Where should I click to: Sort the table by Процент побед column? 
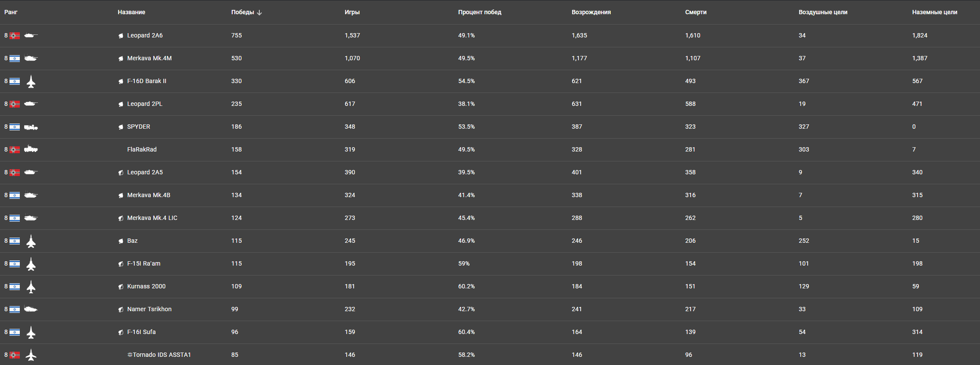pos(479,12)
